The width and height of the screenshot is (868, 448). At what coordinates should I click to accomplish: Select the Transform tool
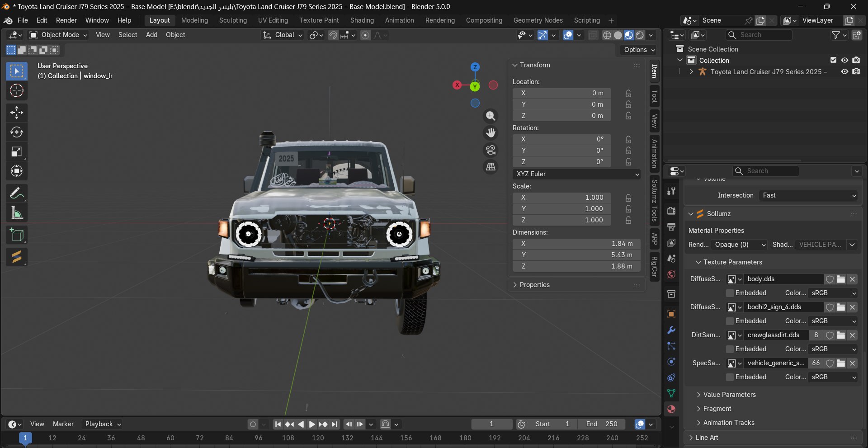pyautogui.click(x=17, y=171)
